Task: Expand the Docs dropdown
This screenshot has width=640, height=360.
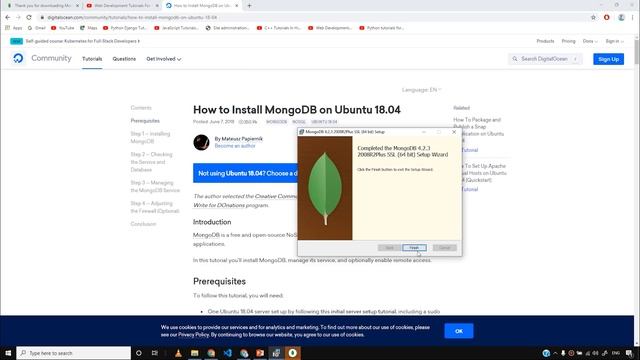Action: click(590, 41)
